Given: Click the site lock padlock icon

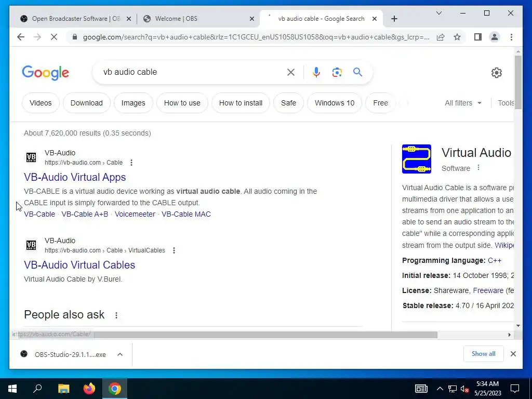Looking at the screenshot, I should pos(75,37).
